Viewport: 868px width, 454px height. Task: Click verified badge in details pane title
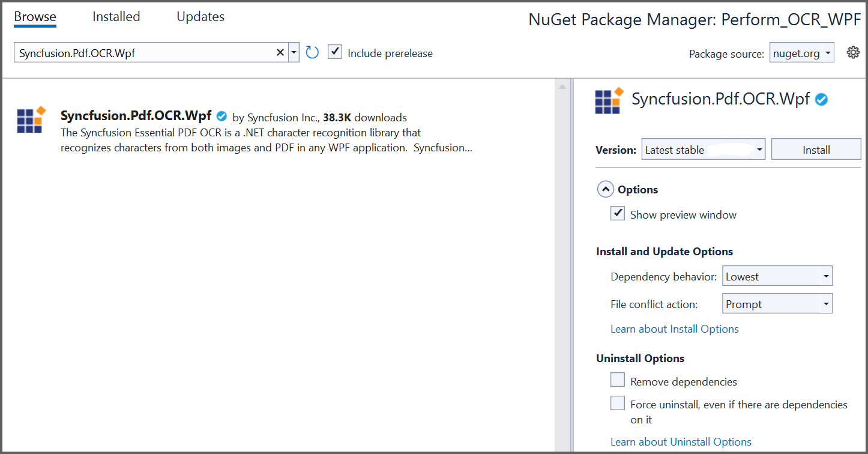point(821,100)
